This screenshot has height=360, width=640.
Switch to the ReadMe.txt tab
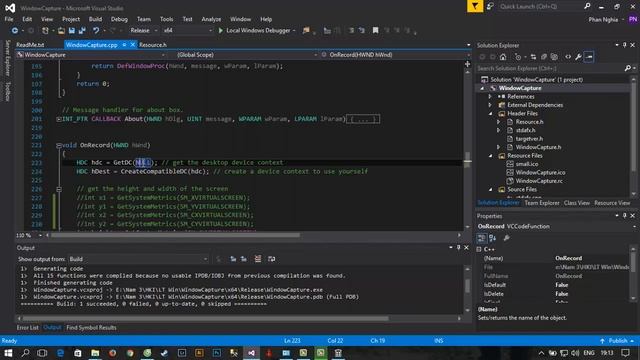coord(30,45)
